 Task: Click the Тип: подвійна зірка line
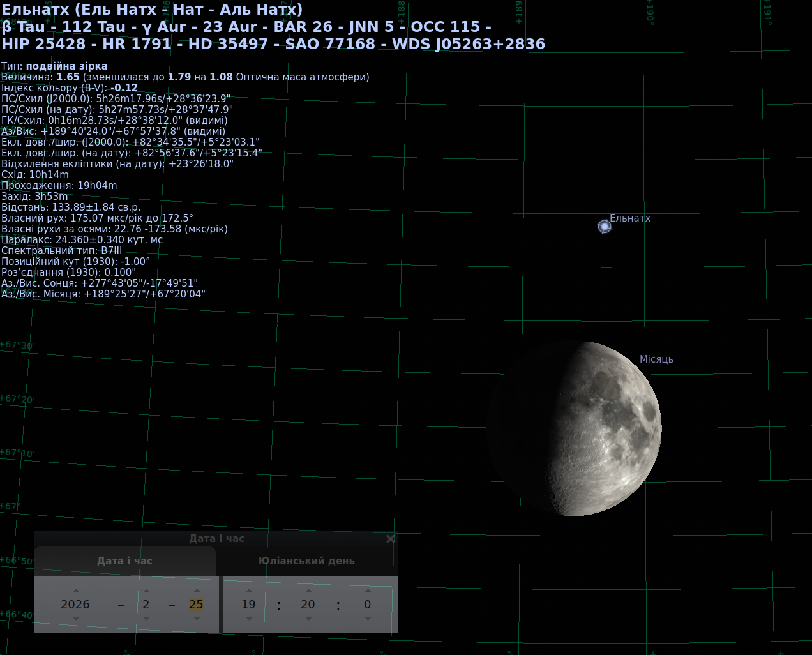[x=54, y=66]
